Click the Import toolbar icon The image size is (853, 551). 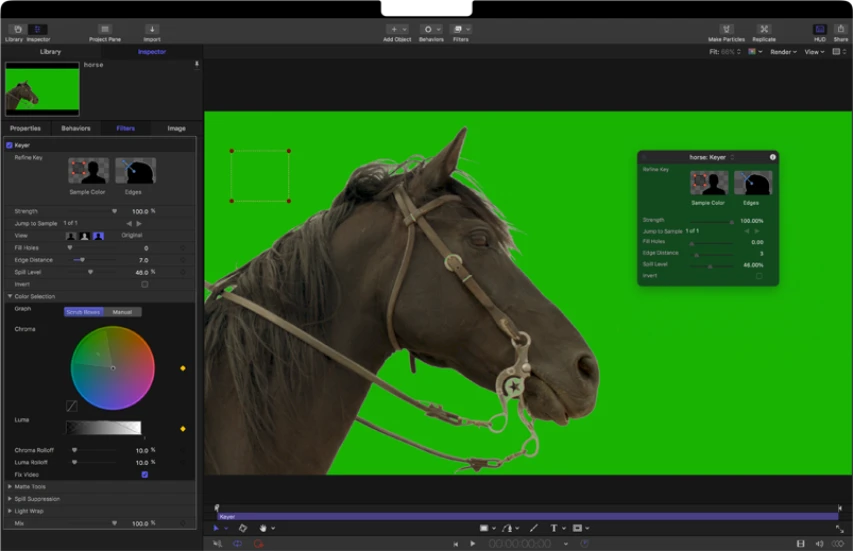click(x=152, y=29)
